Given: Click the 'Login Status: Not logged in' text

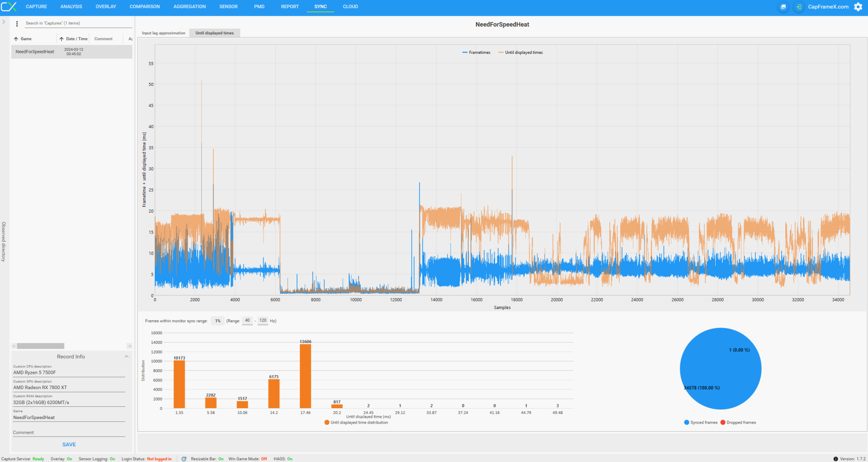Looking at the screenshot, I should (146, 459).
